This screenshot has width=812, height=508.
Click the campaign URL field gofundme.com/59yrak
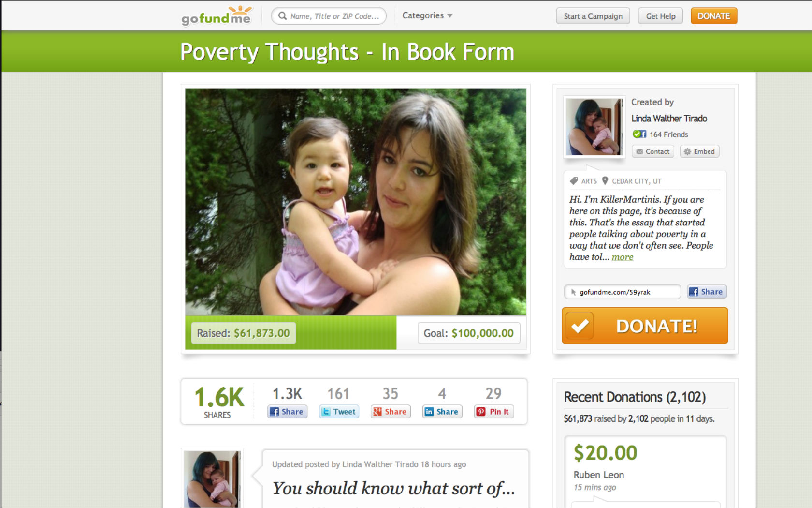pos(623,292)
